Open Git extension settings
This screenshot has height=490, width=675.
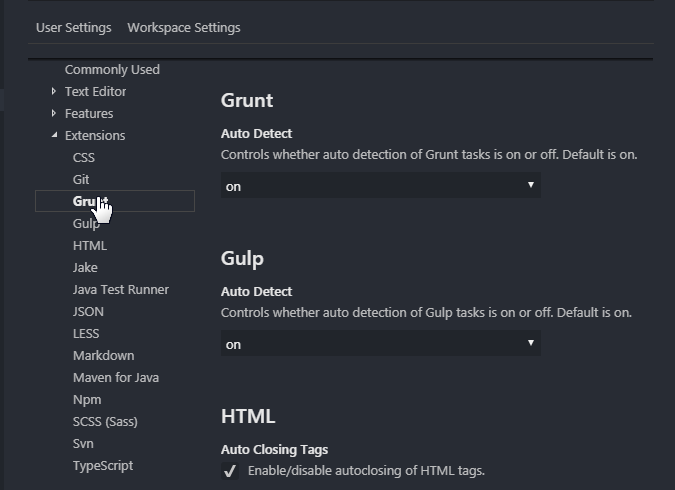point(81,179)
